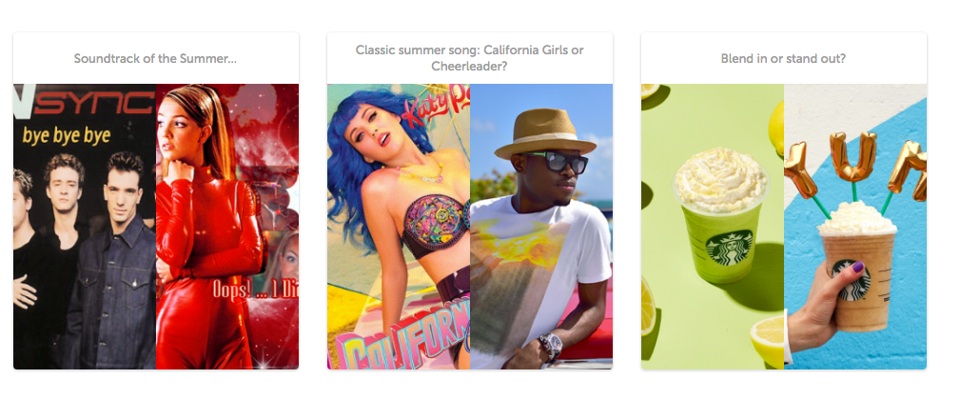This screenshot has height=419, width=980.
Task: Pick the hand-held Frappuccino with YUM balloons
Action: (x=855, y=227)
